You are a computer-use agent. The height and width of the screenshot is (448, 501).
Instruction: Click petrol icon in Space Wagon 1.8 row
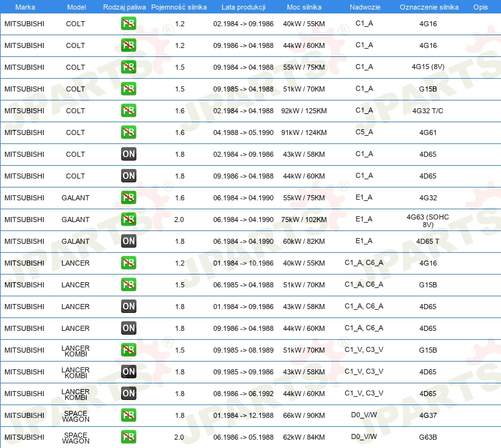point(128,415)
